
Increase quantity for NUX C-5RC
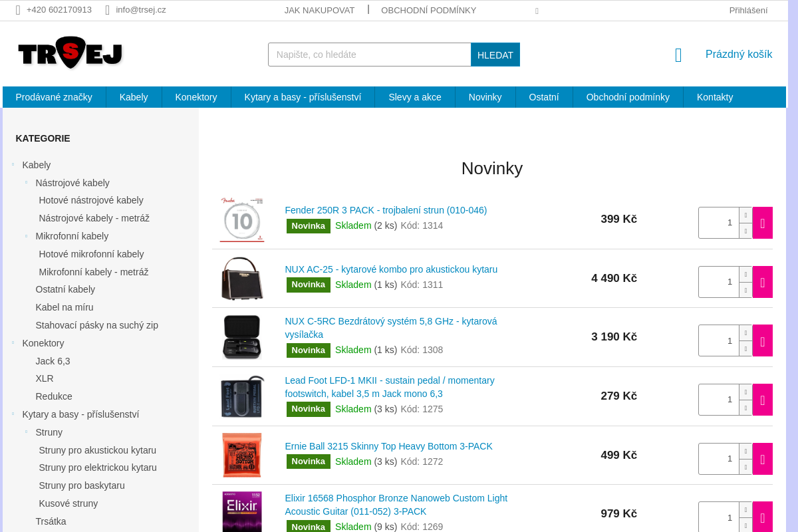[745, 333]
